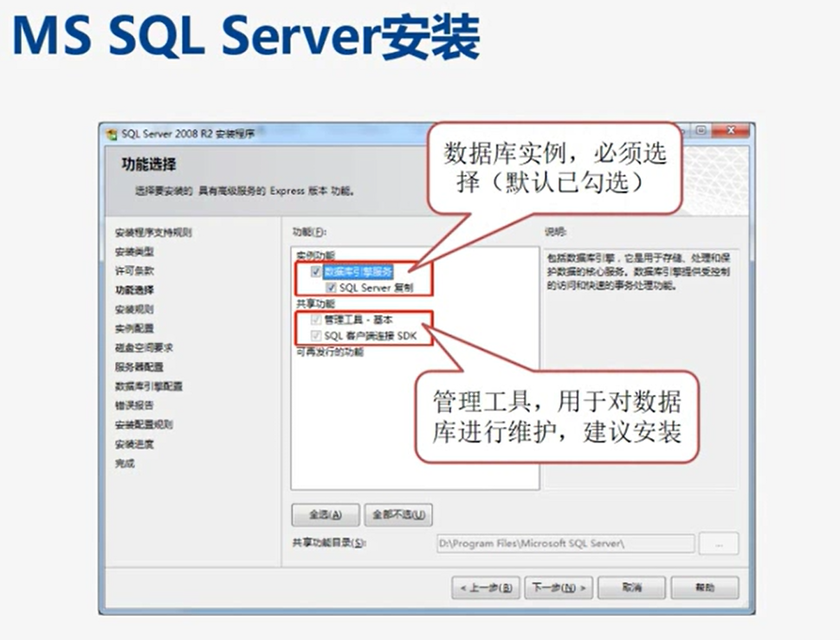
Task: Select 服务器配置 step in the sidebar
Action: click(x=139, y=366)
